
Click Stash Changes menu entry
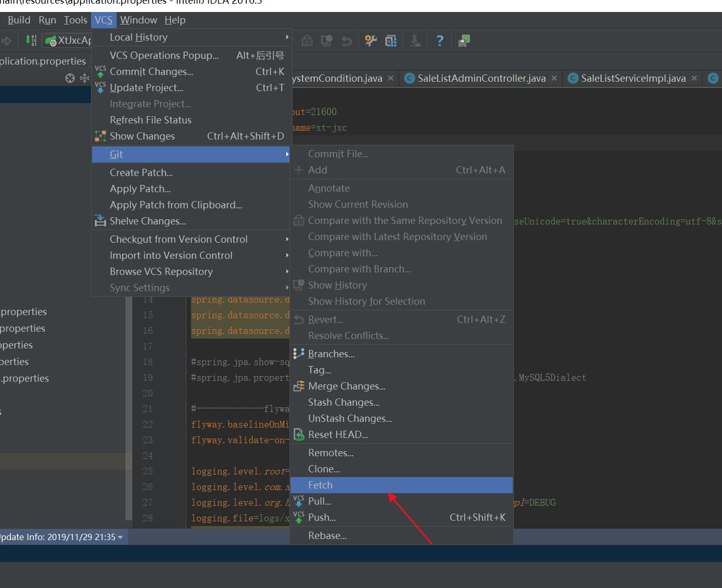tap(344, 403)
